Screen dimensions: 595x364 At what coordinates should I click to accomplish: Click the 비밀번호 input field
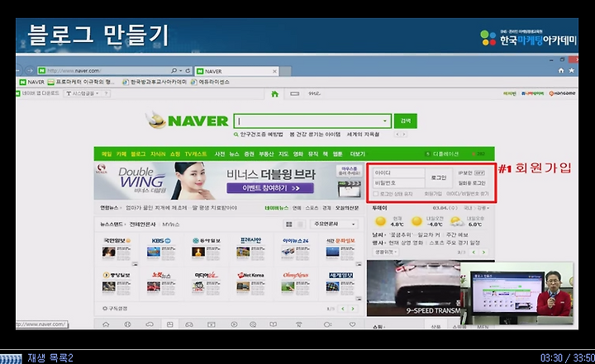tap(398, 183)
